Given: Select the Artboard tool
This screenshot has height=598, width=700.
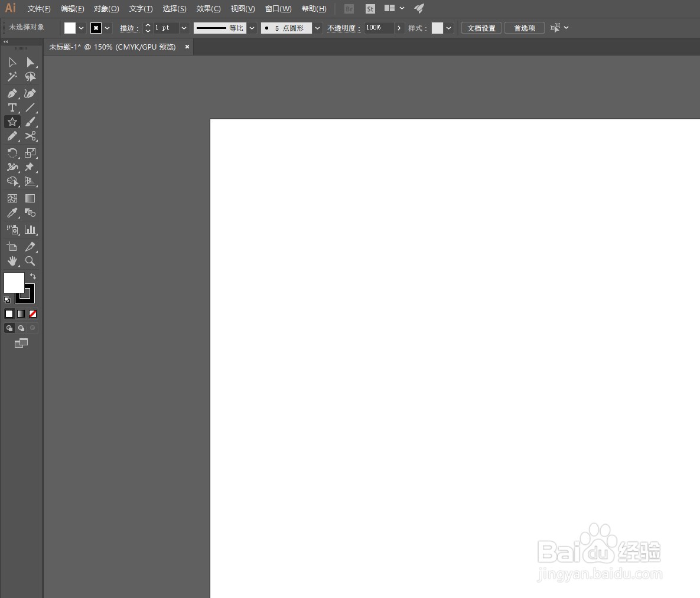Looking at the screenshot, I should point(12,247).
